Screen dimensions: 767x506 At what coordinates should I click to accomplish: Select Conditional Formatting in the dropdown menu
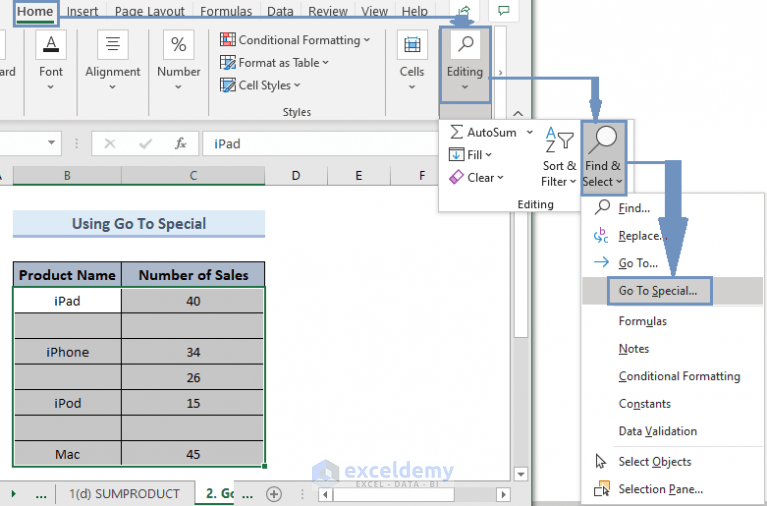(679, 376)
